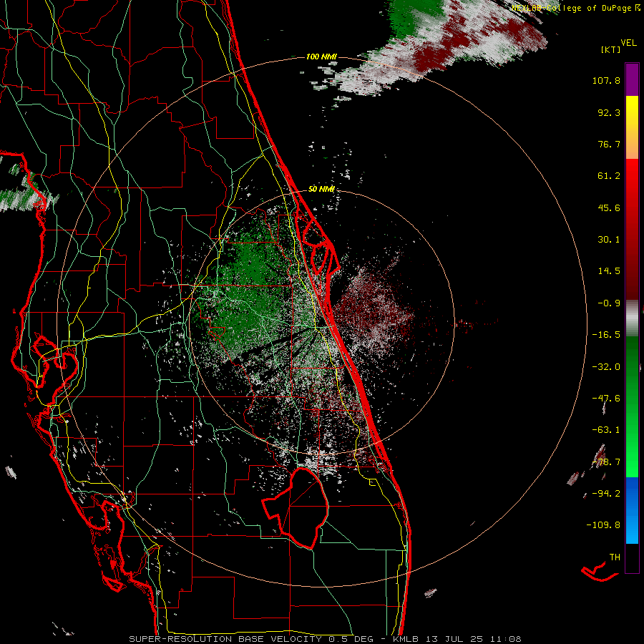
Task: Click the 30.1 velocity legend value
Action: point(609,240)
